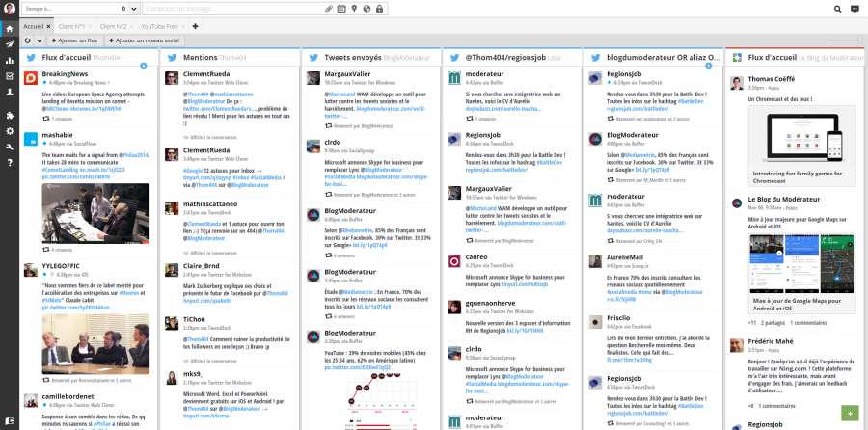868x430 pixels.
Task: Close the Accueil tab
Action: click(49, 26)
